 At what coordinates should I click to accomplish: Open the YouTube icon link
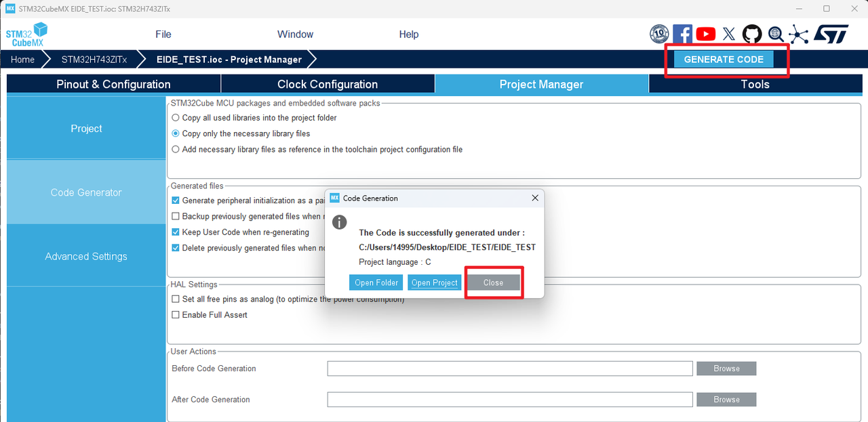[x=705, y=34]
